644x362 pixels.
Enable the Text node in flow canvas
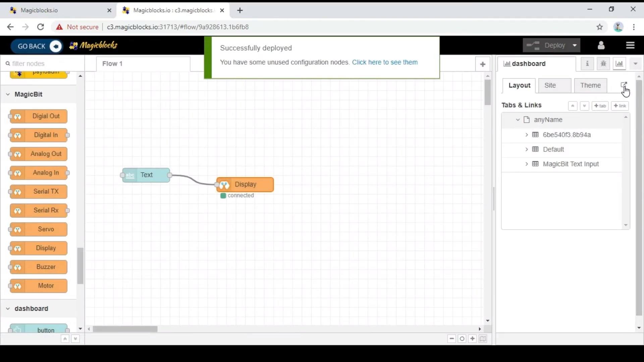point(146,175)
